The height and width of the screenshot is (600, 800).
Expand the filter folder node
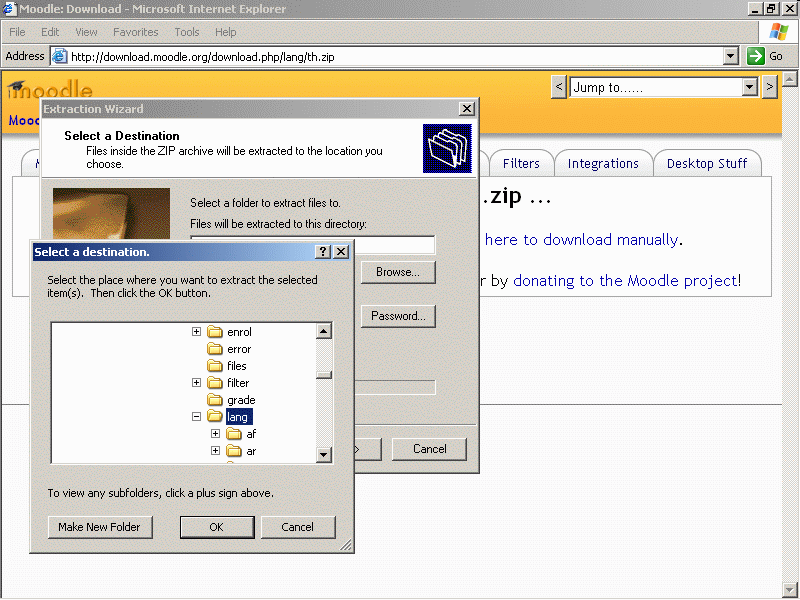point(197,383)
